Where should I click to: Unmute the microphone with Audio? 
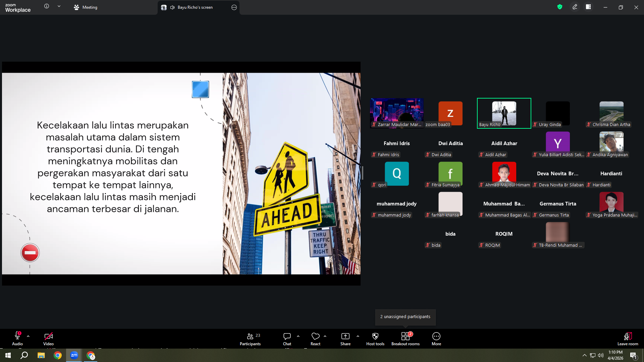point(17,339)
